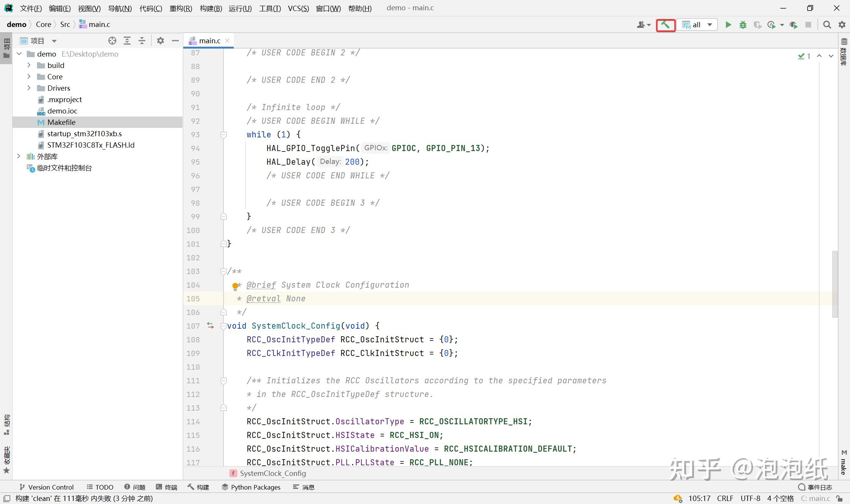Image resolution: width=850 pixels, height=504 pixels.
Task: Open the make side tool window
Action: (844, 462)
